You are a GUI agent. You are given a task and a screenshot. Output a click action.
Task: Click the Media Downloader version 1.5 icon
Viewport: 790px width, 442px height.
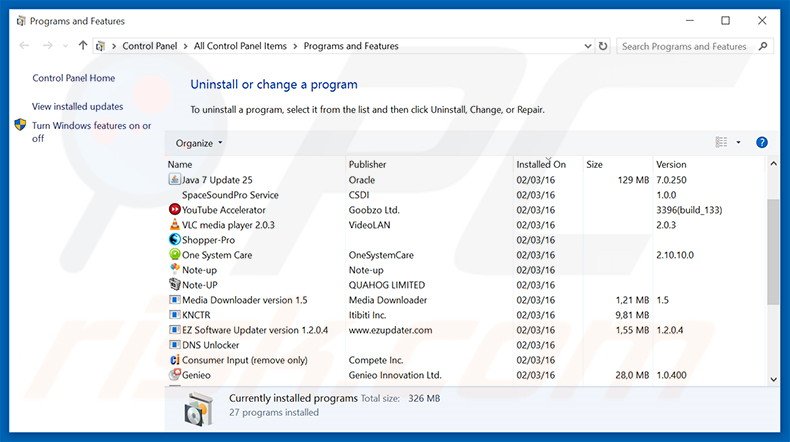[x=174, y=299]
